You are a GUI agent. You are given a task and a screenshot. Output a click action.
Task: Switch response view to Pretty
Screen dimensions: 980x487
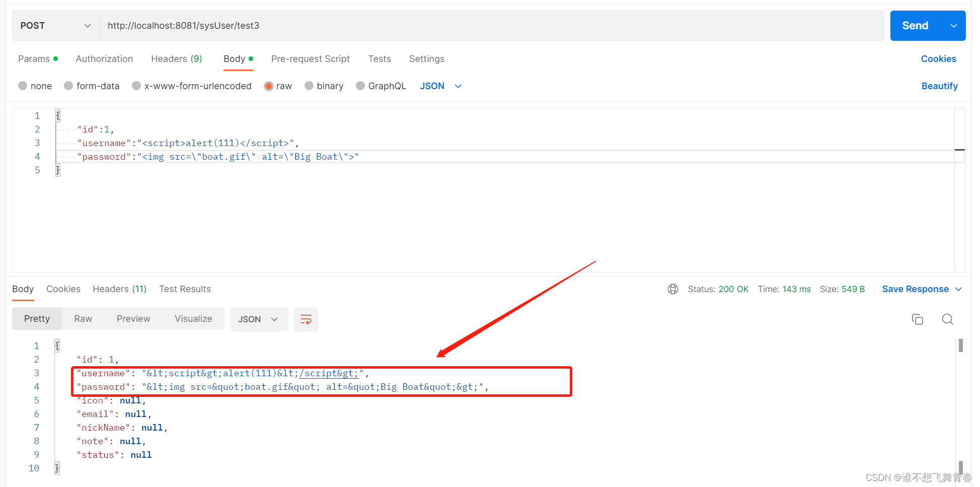coord(37,319)
